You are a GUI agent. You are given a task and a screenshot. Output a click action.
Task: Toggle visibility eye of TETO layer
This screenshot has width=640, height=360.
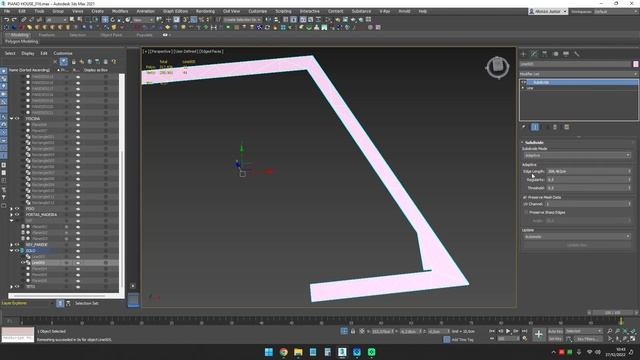17,287
